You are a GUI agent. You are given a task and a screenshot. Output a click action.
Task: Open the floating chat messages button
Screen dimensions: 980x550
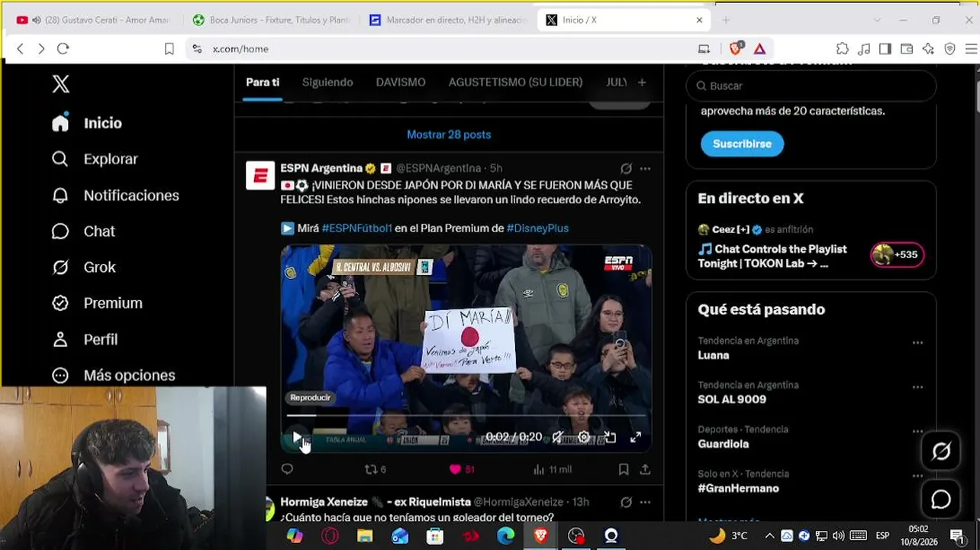coord(940,499)
